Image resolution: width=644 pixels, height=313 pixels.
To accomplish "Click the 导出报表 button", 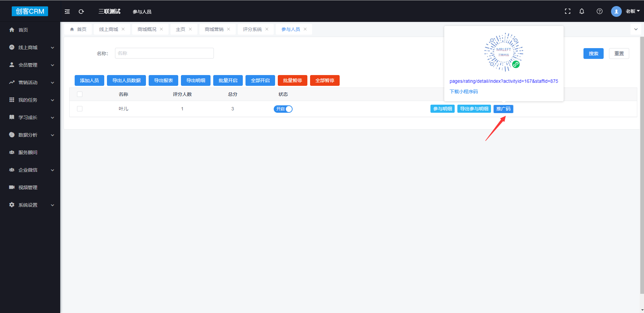I will [163, 80].
